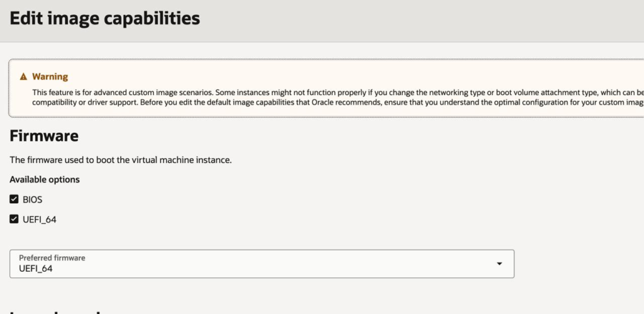Click the Firmware section heading
The width and height of the screenshot is (644, 314).
(x=44, y=136)
